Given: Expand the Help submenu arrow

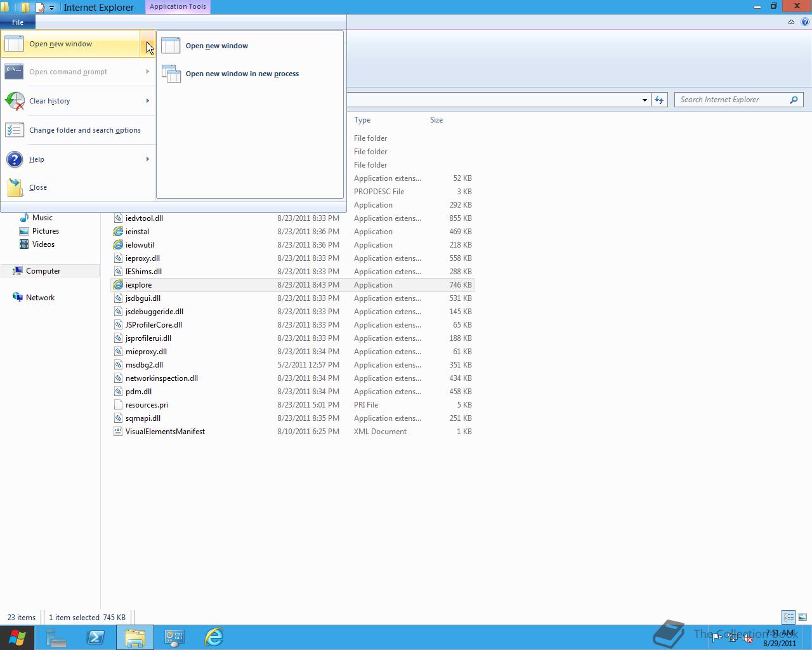Looking at the screenshot, I should (148, 159).
